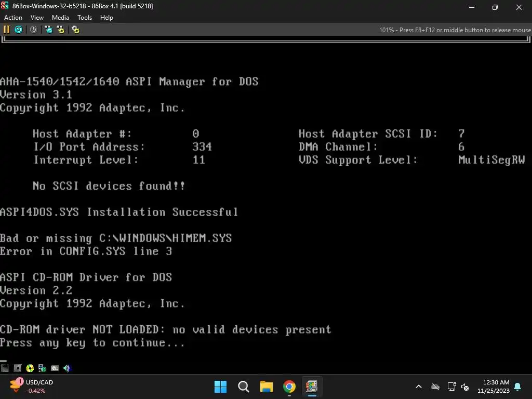
Task: Click the I/O Port Address value 334
Action: pyautogui.click(x=202, y=147)
